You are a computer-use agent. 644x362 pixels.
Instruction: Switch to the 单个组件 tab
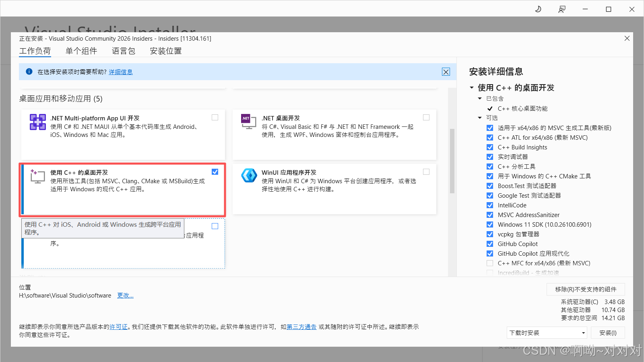(x=81, y=51)
